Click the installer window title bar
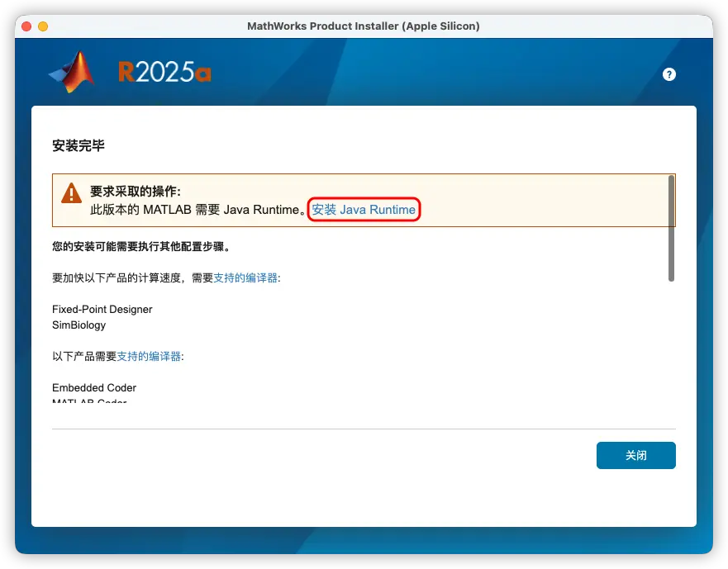The width and height of the screenshot is (728, 569). click(364, 26)
